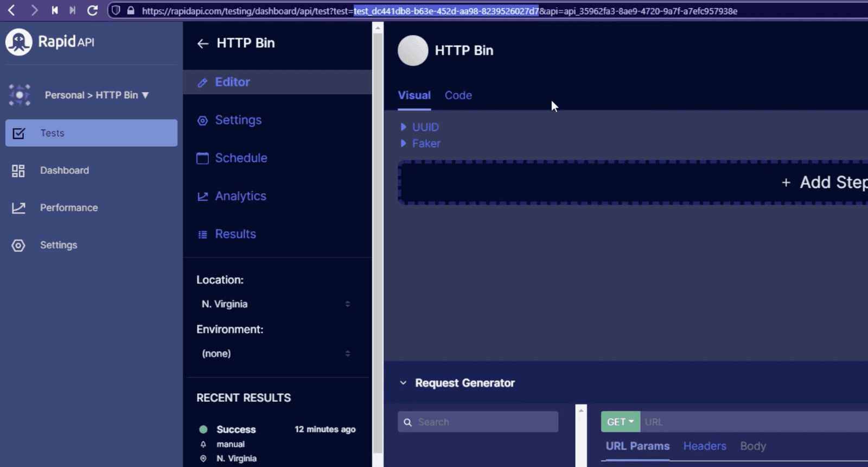Click the Personal project avatar icon
Viewport: 868px width, 467px height.
[20, 95]
